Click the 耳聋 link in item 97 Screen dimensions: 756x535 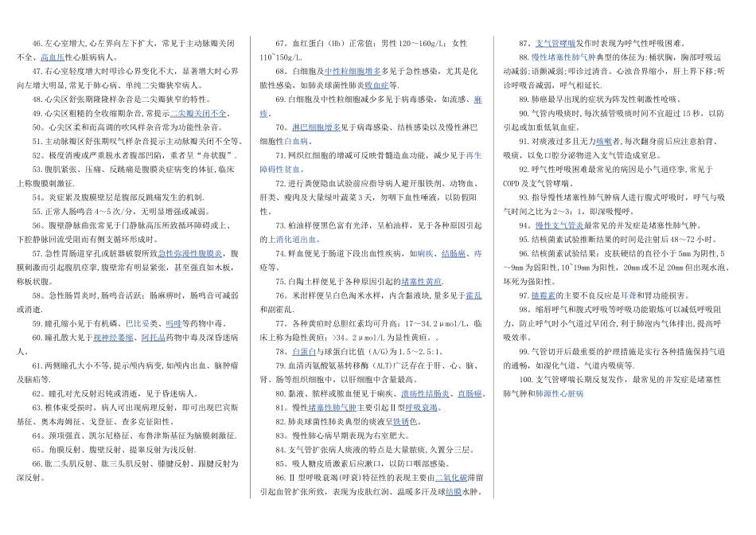click(x=628, y=295)
